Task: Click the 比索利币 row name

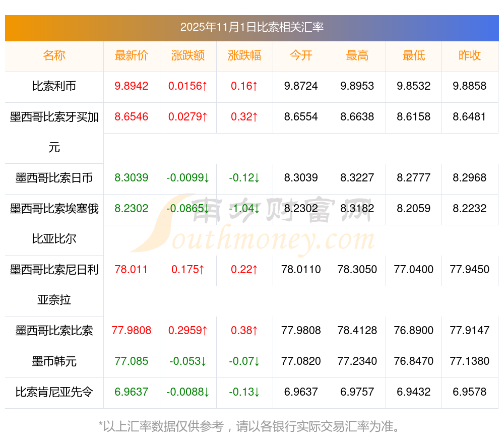Action: click(54, 86)
